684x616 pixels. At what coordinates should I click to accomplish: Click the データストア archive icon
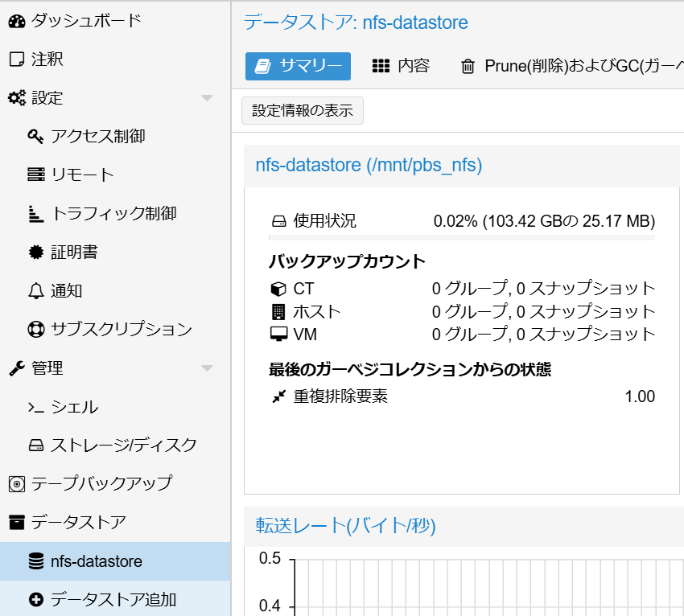point(17,522)
